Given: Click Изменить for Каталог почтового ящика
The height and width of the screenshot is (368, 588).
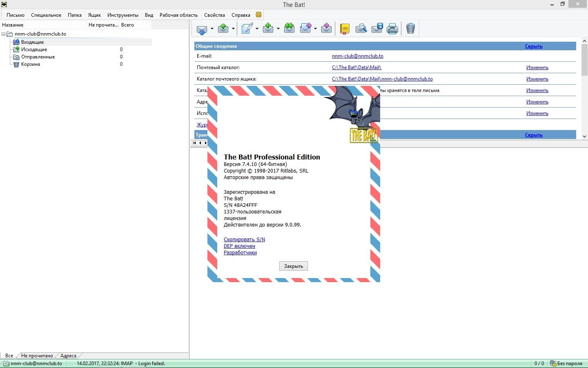Looking at the screenshot, I should click(x=537, y=79).
